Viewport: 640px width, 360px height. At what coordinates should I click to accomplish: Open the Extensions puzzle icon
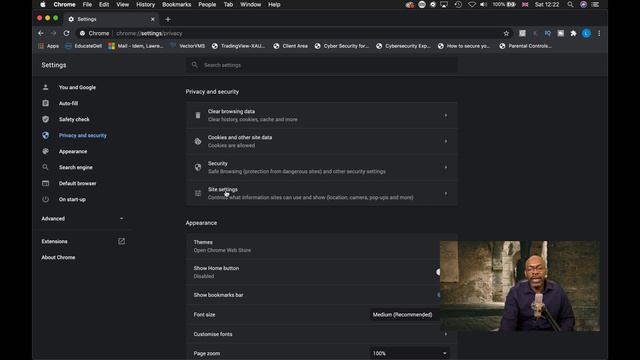(x=573, y=33)
